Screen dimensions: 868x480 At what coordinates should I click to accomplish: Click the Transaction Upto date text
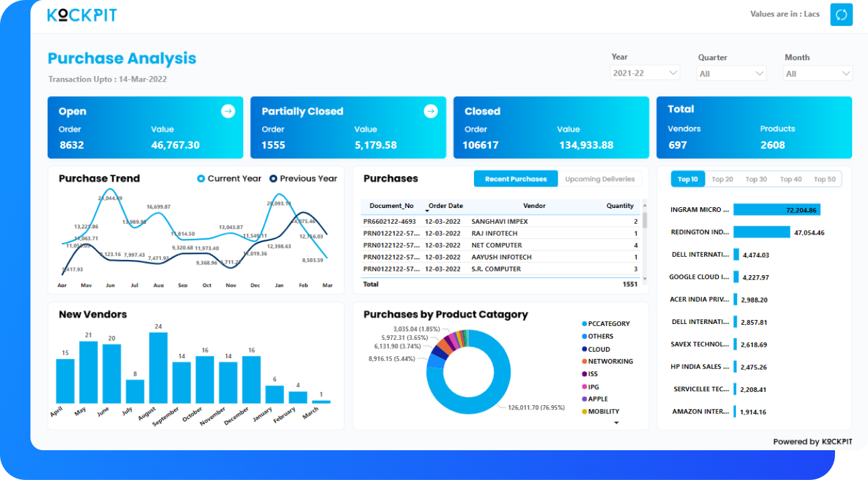click(x=108, y=79)
